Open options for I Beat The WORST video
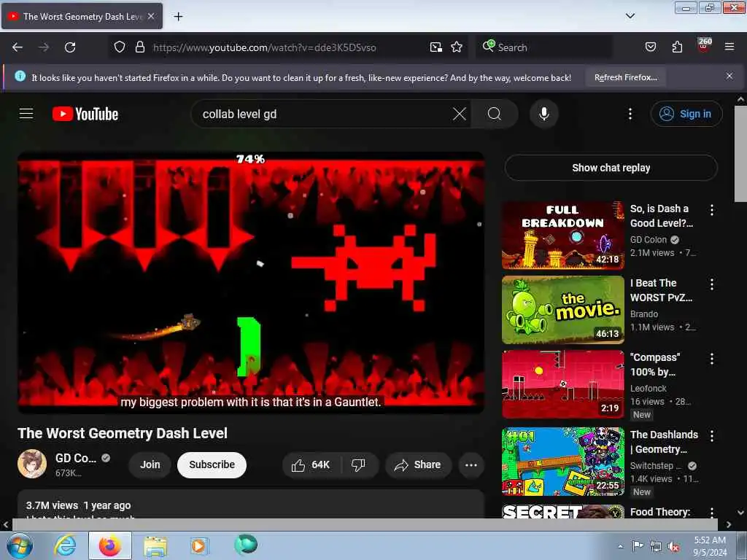The height and width of the screenshot is (560, 747). pos(712,284)
